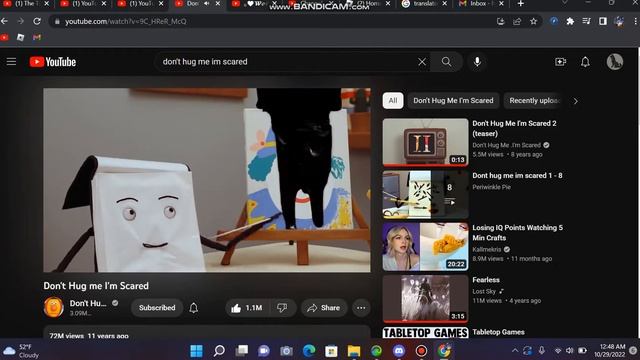Open Chrome three-dot menu
Viewport: 640px width, 360px height.
click(635, 21)
